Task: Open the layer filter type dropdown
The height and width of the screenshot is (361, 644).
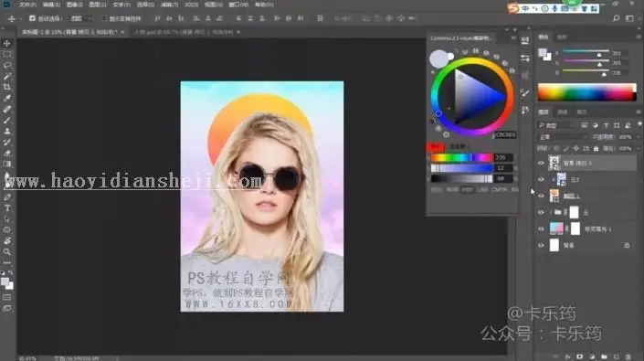Action: (x=555, y=125)
